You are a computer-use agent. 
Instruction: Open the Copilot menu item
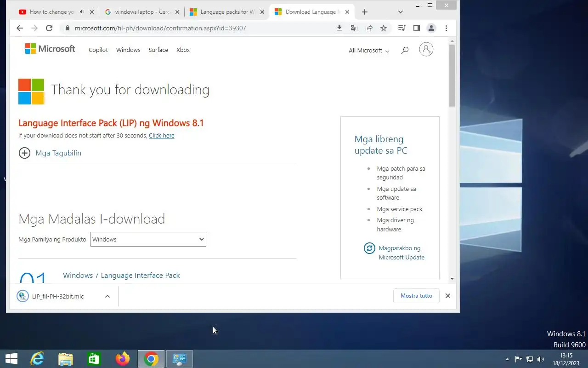[98, 50]
